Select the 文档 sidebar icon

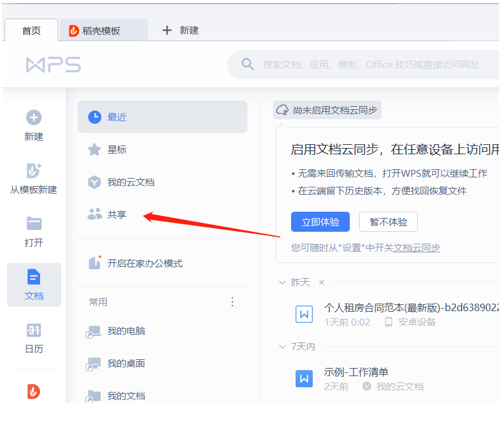click(x=34, y=277)
